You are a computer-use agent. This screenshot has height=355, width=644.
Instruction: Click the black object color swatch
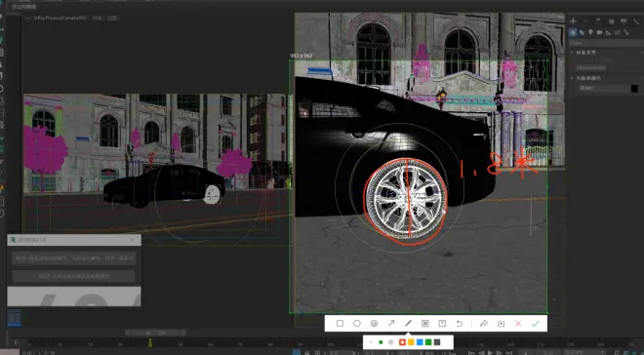[x=634, y=88]
